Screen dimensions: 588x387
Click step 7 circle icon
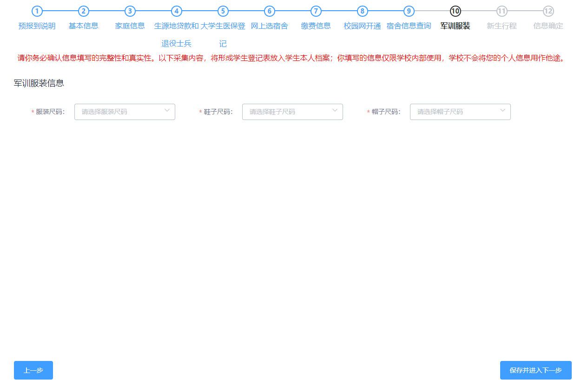316,11
